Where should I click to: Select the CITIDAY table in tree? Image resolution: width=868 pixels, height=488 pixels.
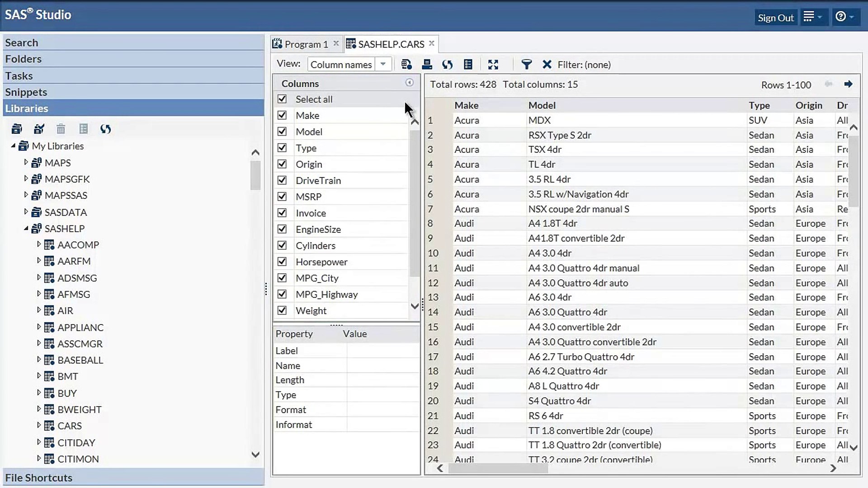click(x=76, y=443)
